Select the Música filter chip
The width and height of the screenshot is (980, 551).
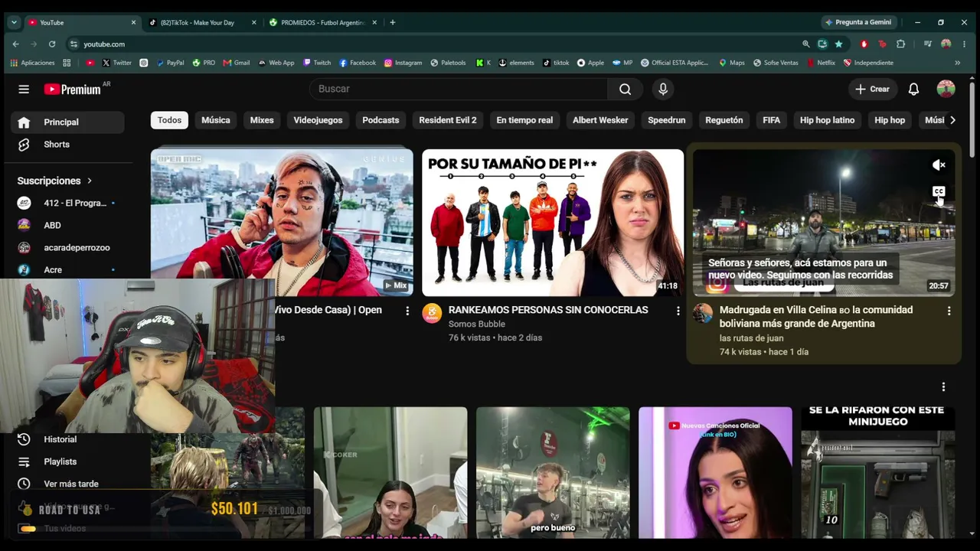click(216, 120)
